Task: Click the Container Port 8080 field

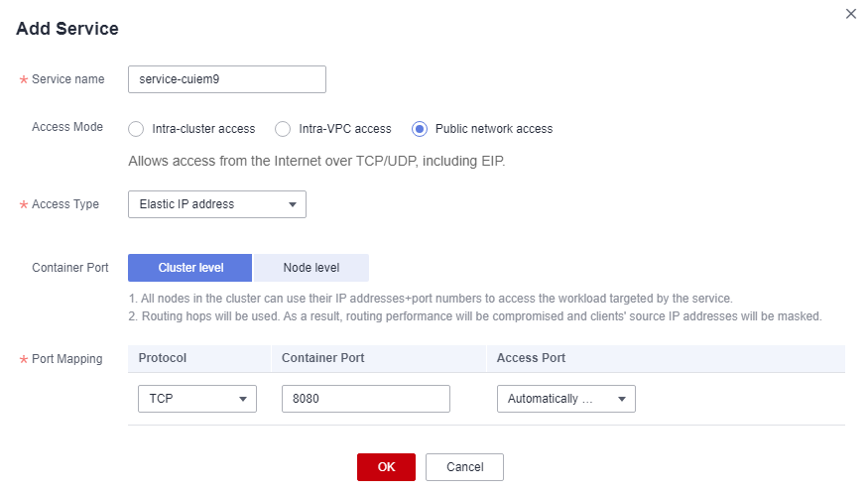Action: (x=366, y=399)
